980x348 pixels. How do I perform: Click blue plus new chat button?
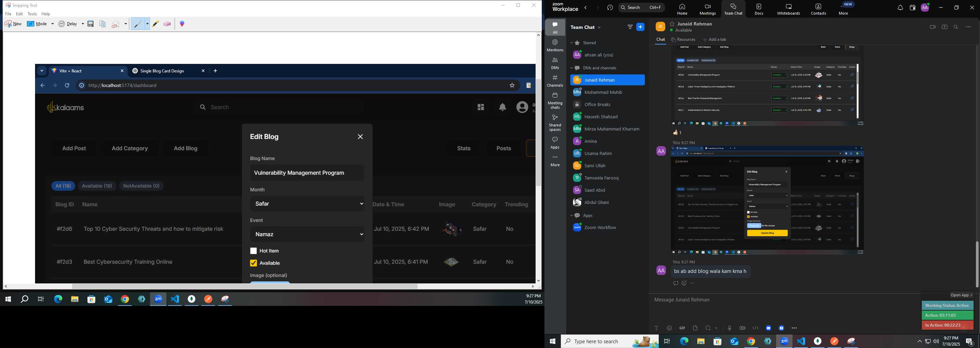pyautogui.click(x=641, y=27)
